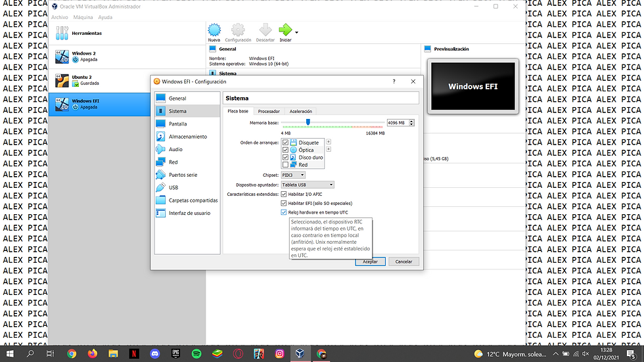Open Spotify from taskbar
Screen dimensions: 644x362
[x=196, y=354]
